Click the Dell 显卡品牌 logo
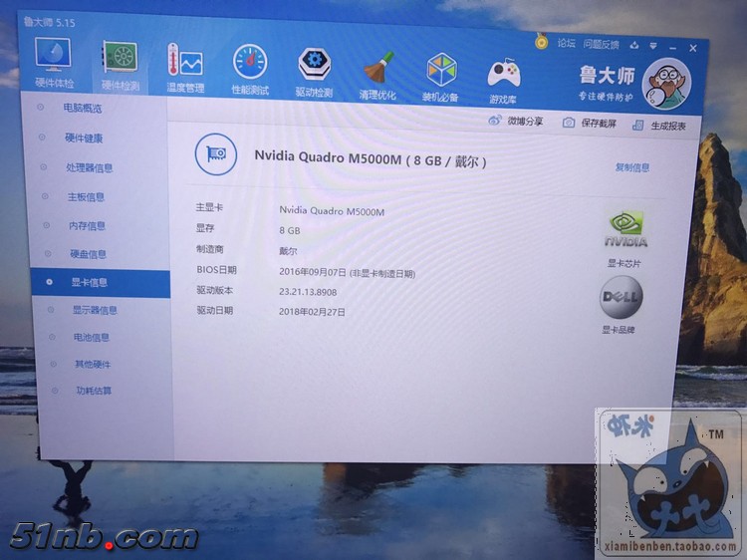The height and width of the screenshot is (560, 747). [x=621, y=297]
